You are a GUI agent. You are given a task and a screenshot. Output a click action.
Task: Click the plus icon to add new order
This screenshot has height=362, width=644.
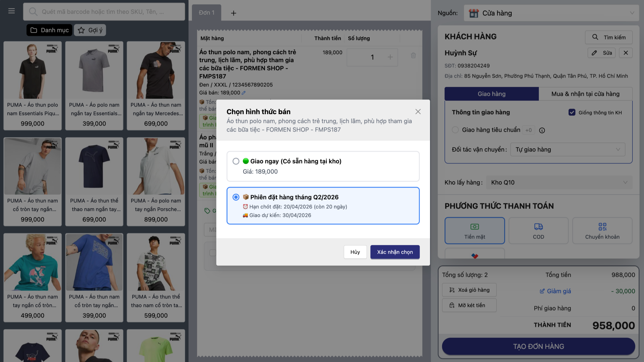(x=233, y=13)
